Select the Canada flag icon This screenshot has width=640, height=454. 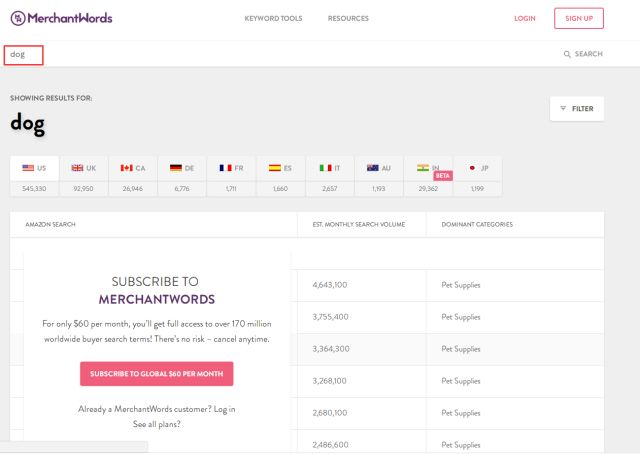(x=127, y=168)
